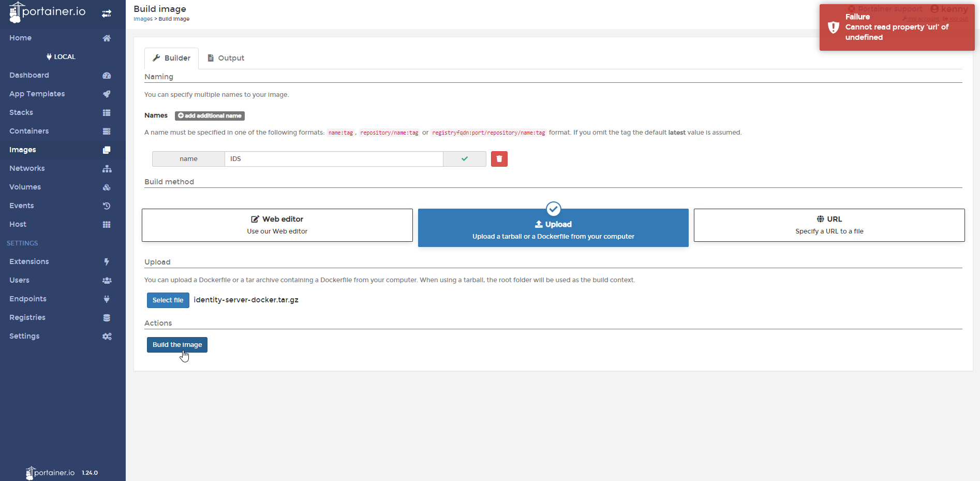
Task: Select the Web editor build method
Action: pos(277,225)
